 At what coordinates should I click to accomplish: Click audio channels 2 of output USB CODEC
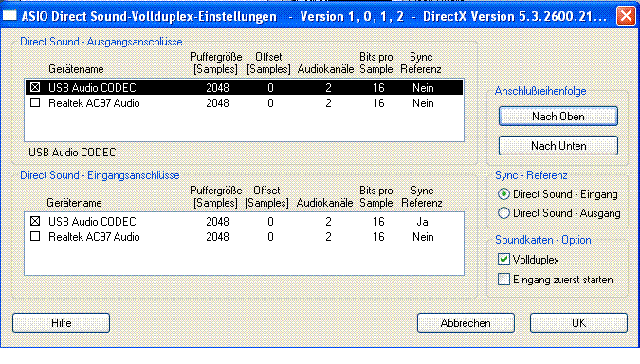[x=328, y=88]
